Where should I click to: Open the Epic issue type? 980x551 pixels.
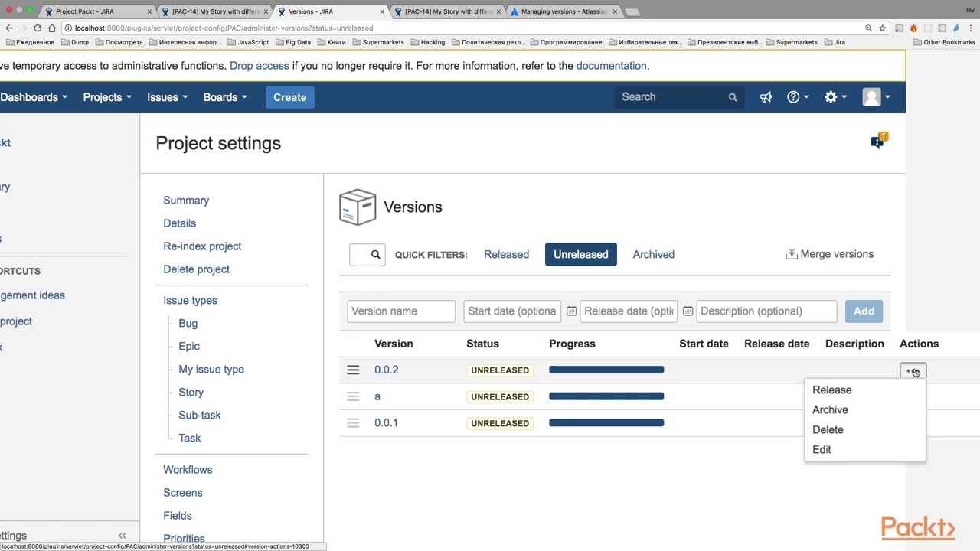[189, 347]
